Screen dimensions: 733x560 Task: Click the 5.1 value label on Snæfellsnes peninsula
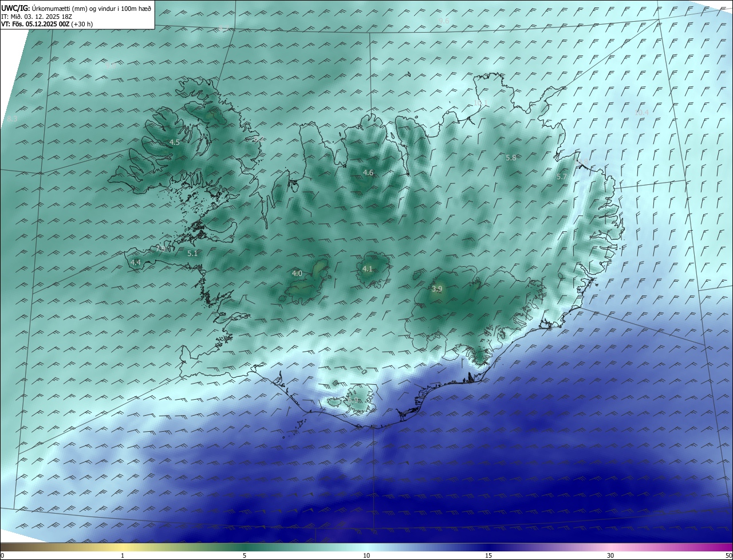(x=192, y=253)
